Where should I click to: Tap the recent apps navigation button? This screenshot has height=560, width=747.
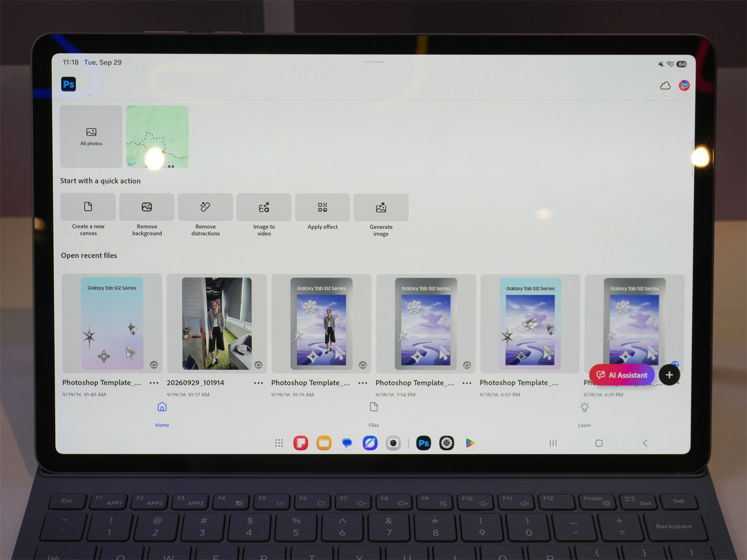click(553, 443)
